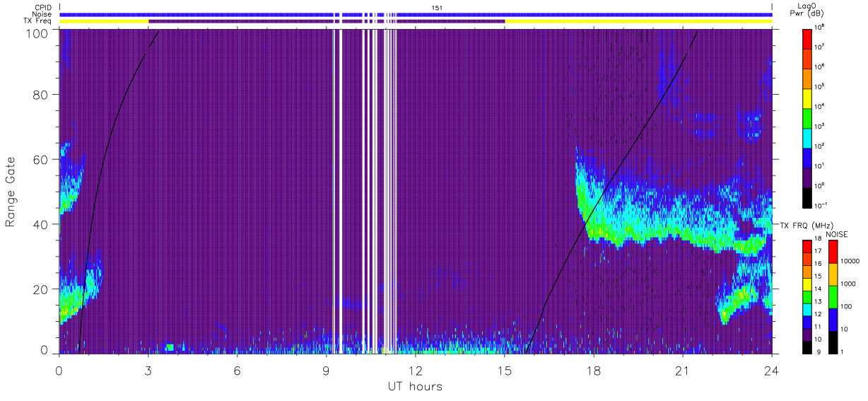Click the TX FRQ colorbar label 9

819,352
